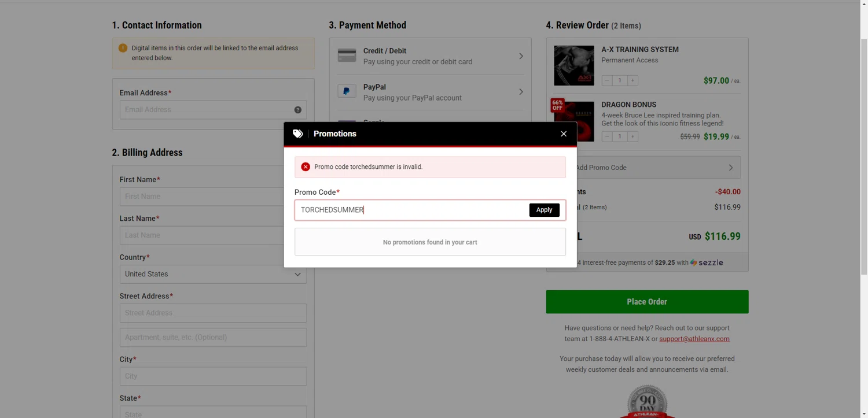Click the orange digital items warning icon
The width and height of the screenshot is (868, 418).
pyautogui.click(x=123, y=48)
